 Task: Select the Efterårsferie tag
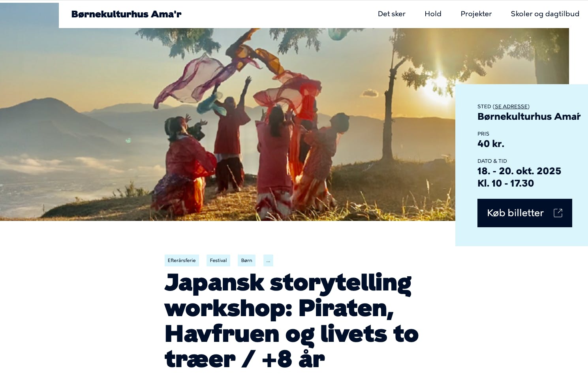[x=182, y=260]
